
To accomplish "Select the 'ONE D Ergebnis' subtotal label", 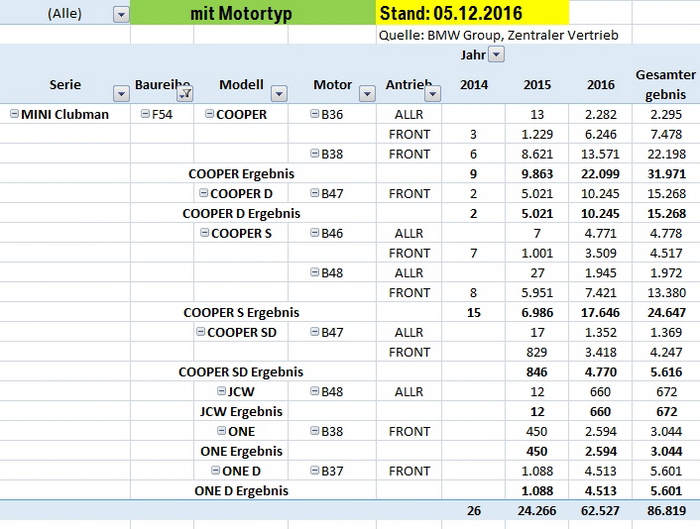I will (241, 491).
